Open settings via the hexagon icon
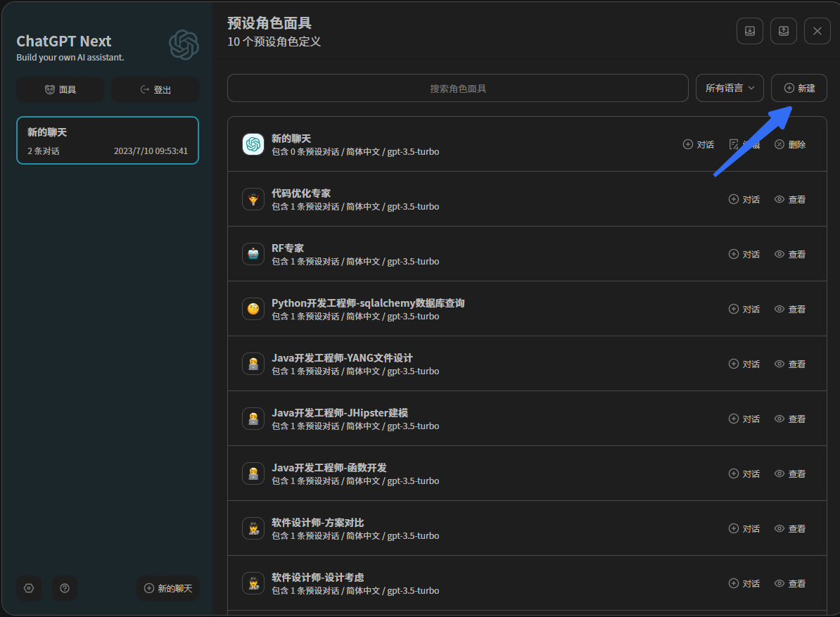 pos(29,588)
